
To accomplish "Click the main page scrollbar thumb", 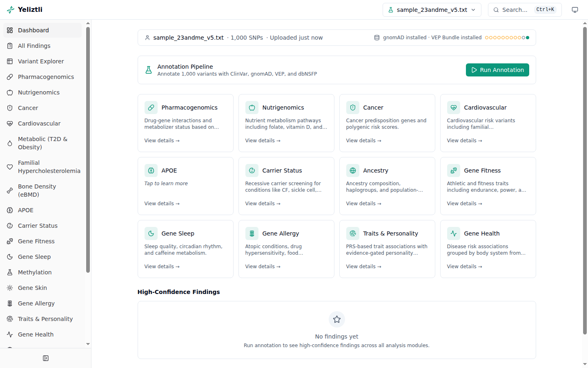I will (585, 181).
